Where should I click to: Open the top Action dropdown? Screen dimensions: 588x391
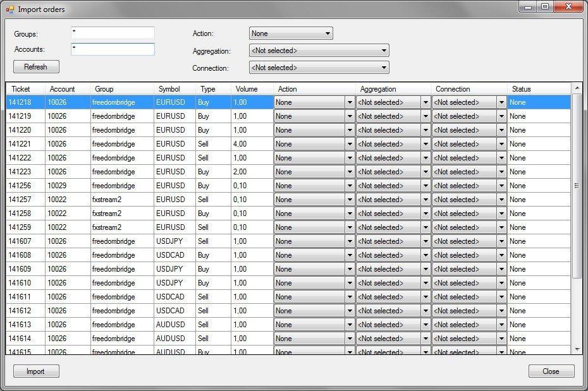[291, 33]
